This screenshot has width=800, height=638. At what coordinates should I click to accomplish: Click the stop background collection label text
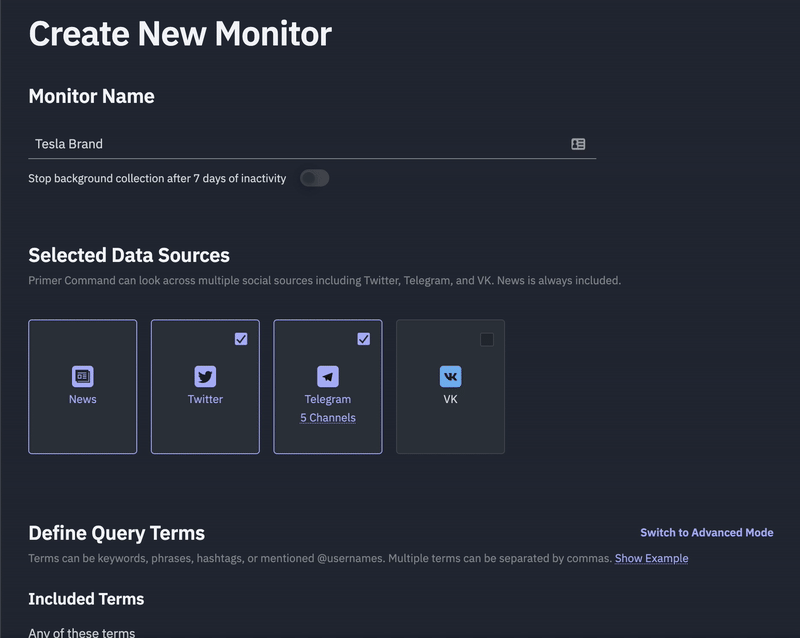pos(157,178)
